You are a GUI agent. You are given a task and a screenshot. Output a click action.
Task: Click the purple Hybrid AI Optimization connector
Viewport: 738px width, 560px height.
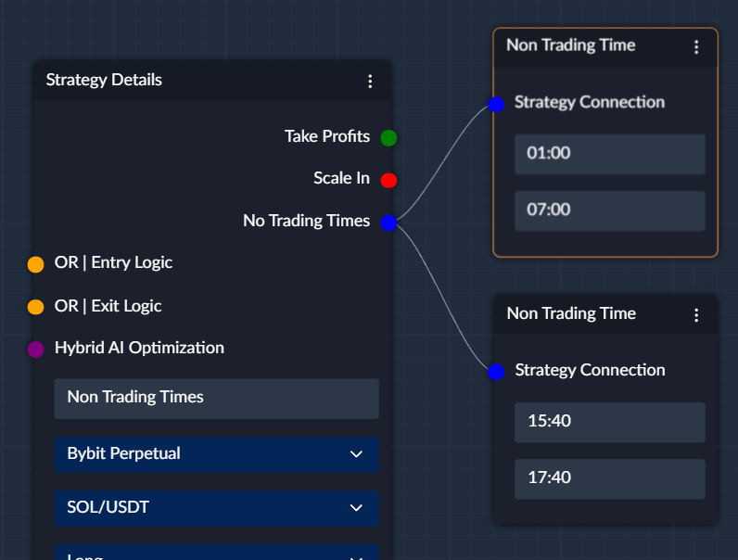(36, 350)
